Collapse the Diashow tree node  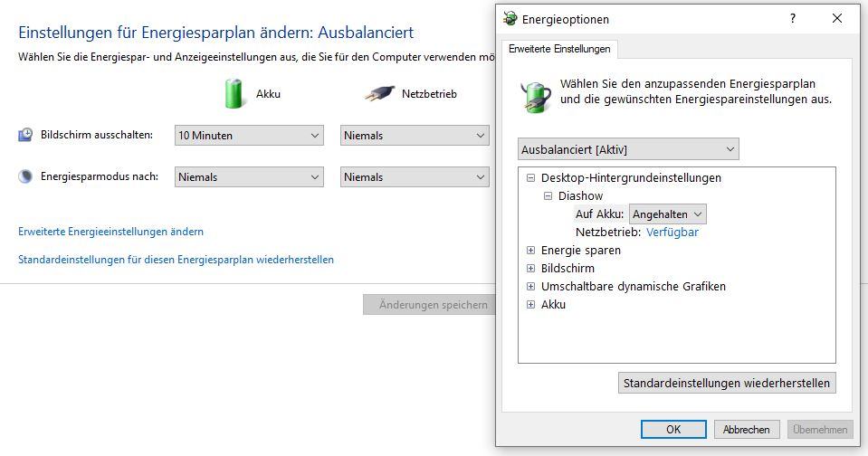point(548,196)
